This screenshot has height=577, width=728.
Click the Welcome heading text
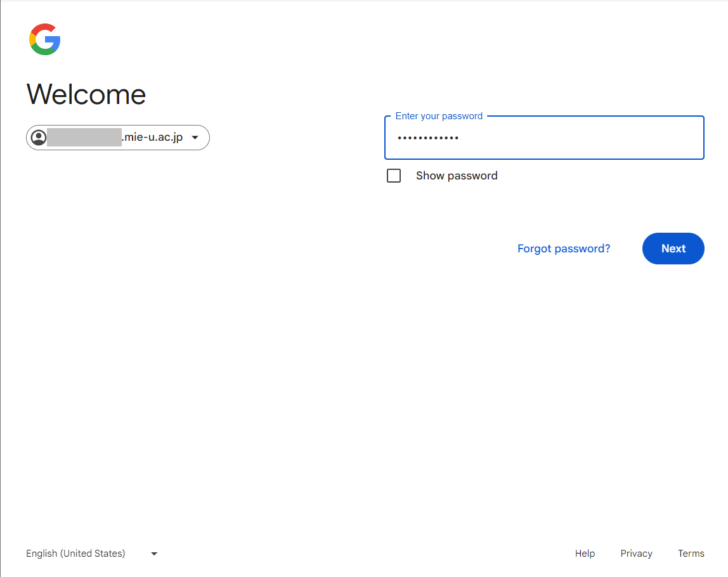86,94
